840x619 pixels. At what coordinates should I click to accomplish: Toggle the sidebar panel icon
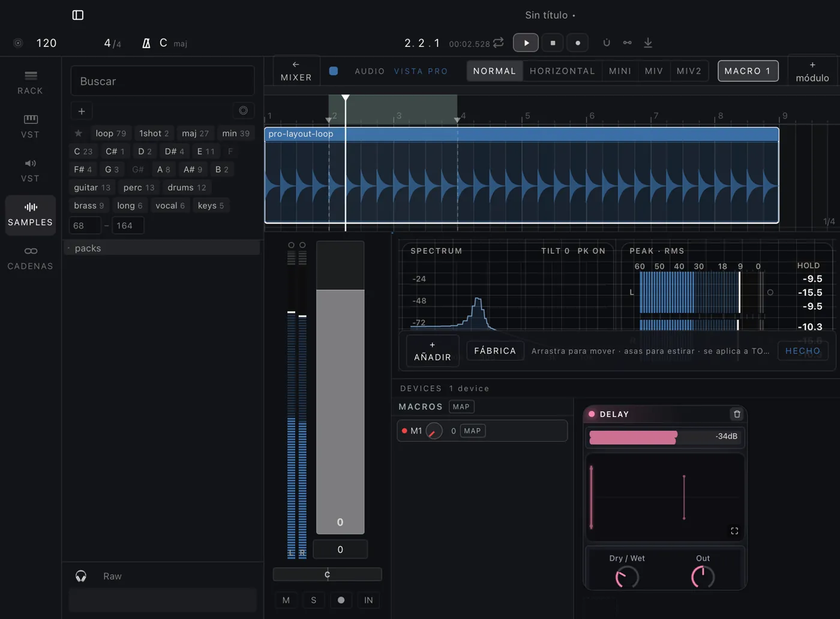[x=78, y=15]
